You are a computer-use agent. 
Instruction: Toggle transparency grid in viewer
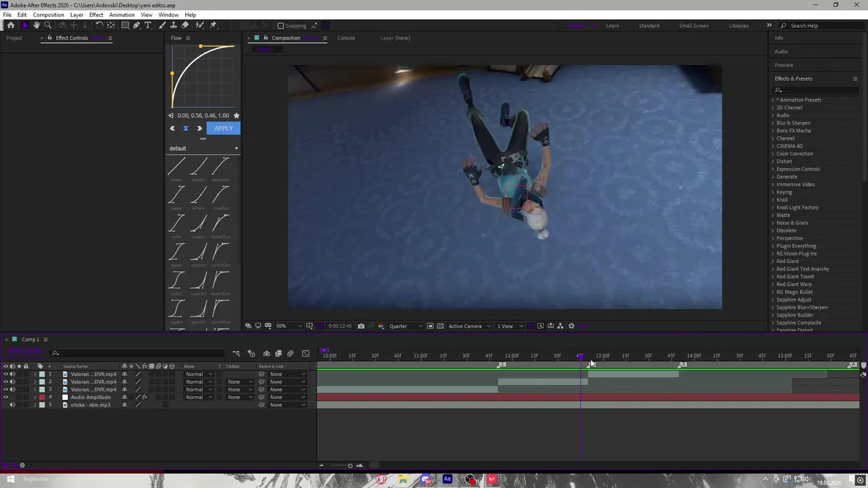click(440, 326)
